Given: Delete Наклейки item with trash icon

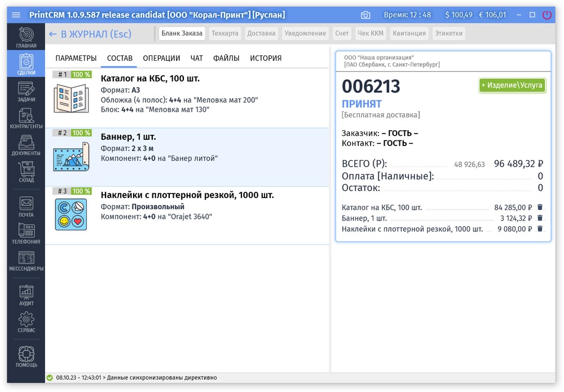Looking at the screenshot, I should [x=540, y=229].
